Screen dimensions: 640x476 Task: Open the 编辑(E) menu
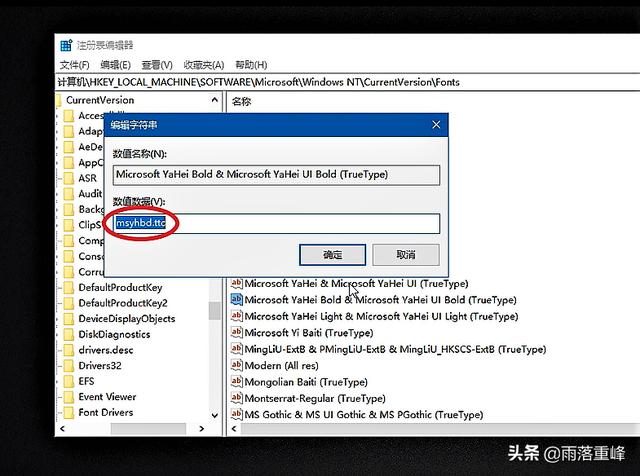(116, 65)
